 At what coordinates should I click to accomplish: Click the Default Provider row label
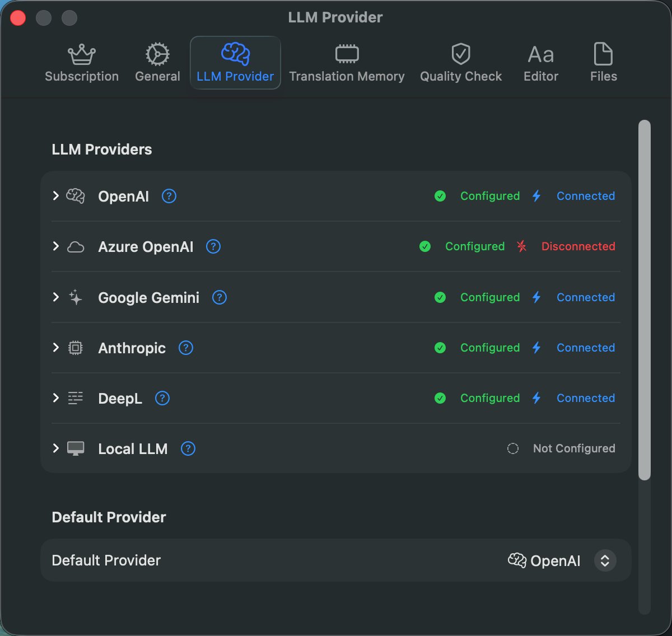106,560
